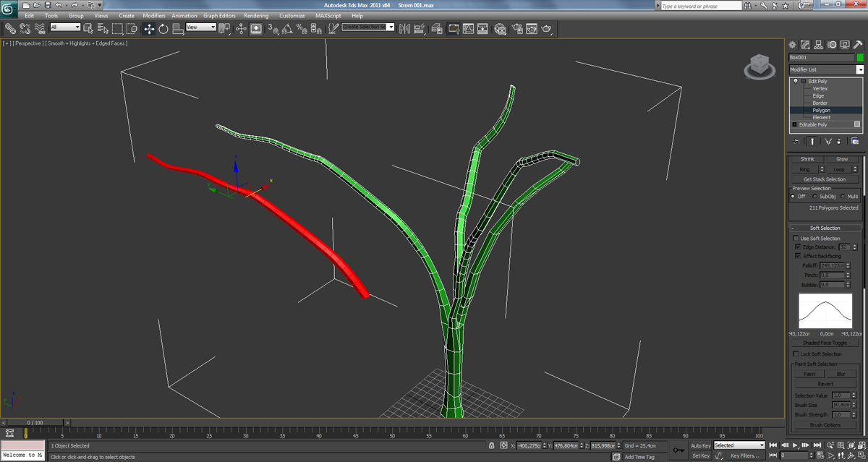Click the time slider 0 / 100 handle
868x462 pixels.
(34, 422)
